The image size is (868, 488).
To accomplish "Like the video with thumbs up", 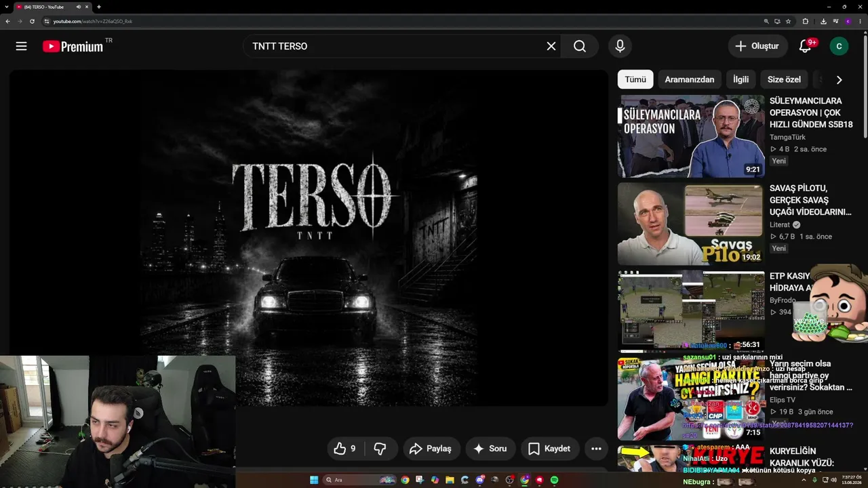I will pos(345,449).
